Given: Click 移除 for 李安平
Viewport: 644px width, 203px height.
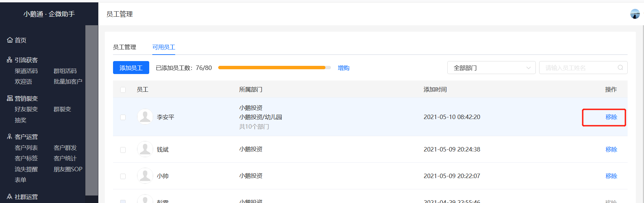Looking at the screenshot, I should (611, 117).
